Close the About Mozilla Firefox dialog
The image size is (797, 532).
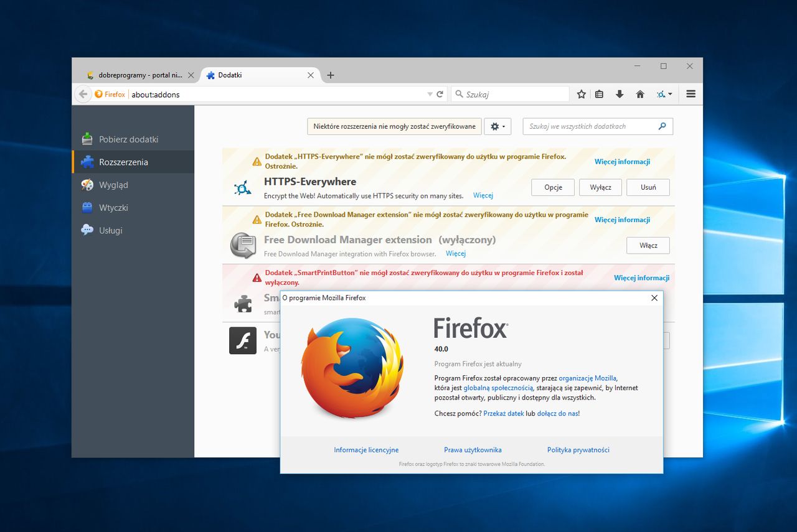tap(654, 298)
